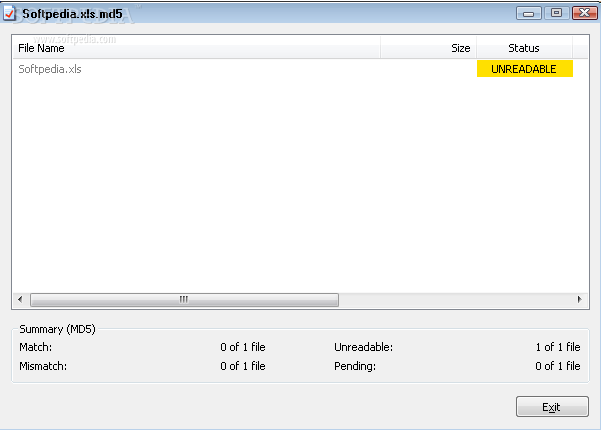Sort the list by the Size column header
This screenshot has width=601, height=430.
pyautogui.click(x=429, y=48)
